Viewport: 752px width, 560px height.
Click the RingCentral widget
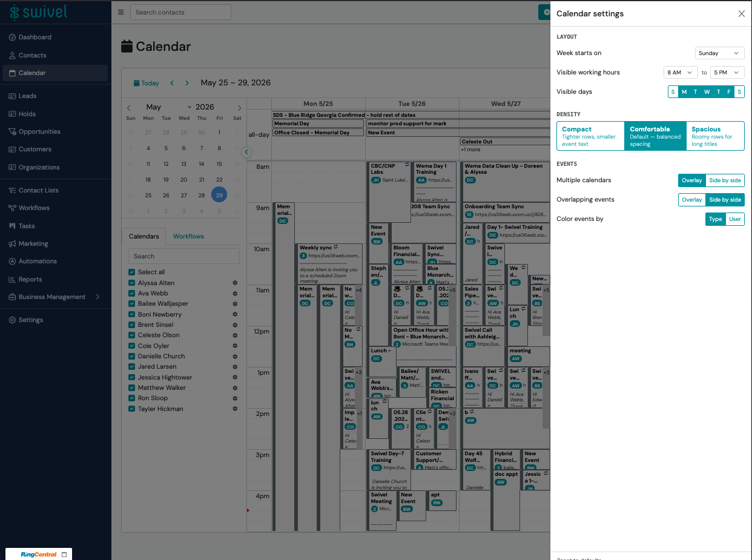point(39,554)
